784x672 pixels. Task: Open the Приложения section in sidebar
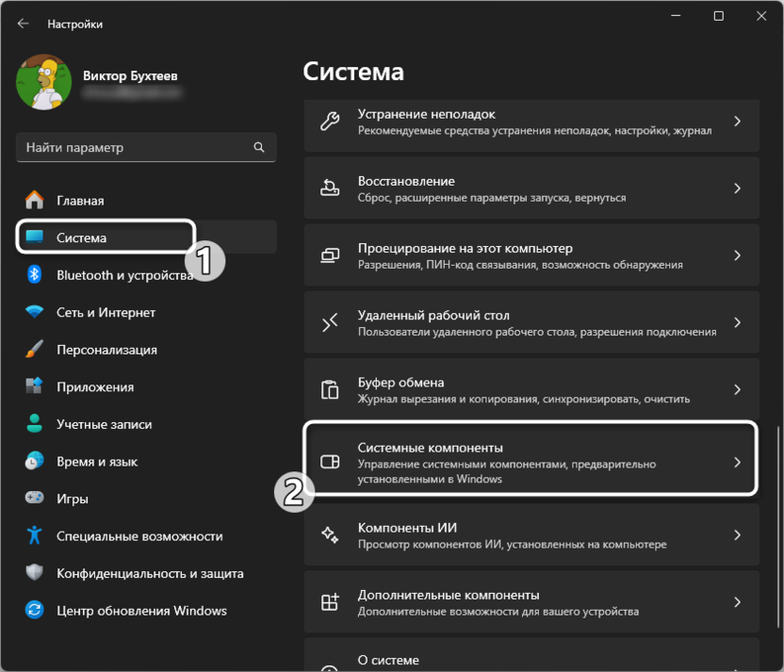pyautogui.click(x=94, y=386)
